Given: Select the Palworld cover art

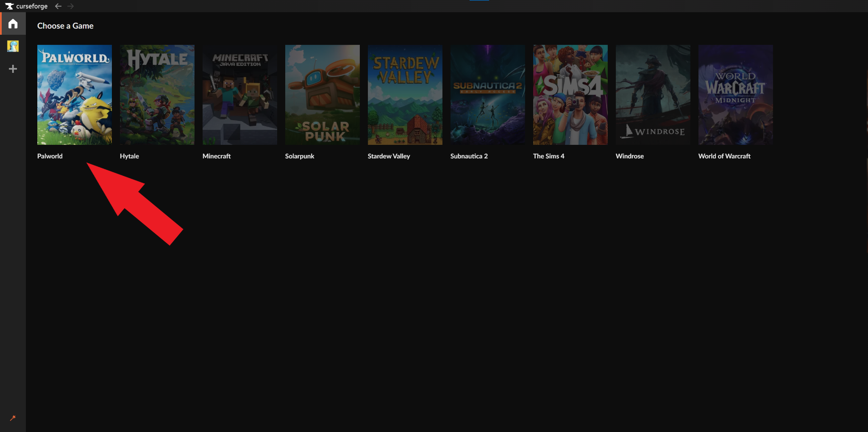Looking at the screenshot, I should click(x=75, y=95).
